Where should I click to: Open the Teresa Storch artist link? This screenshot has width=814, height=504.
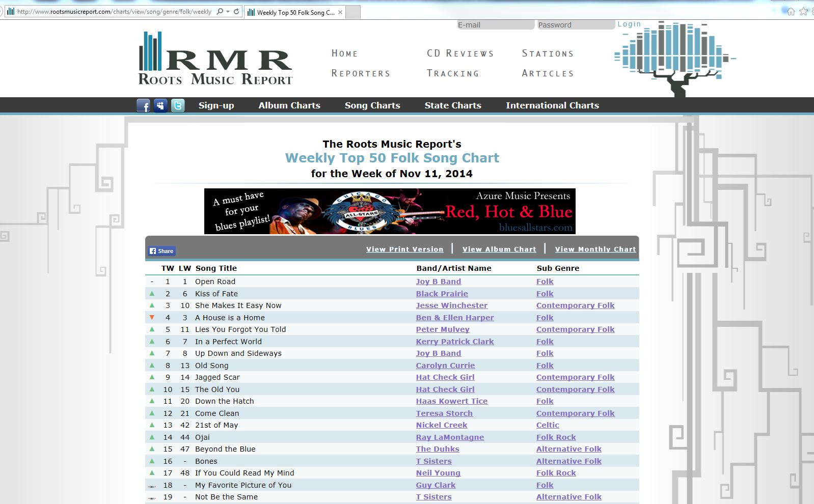point(444,413)
